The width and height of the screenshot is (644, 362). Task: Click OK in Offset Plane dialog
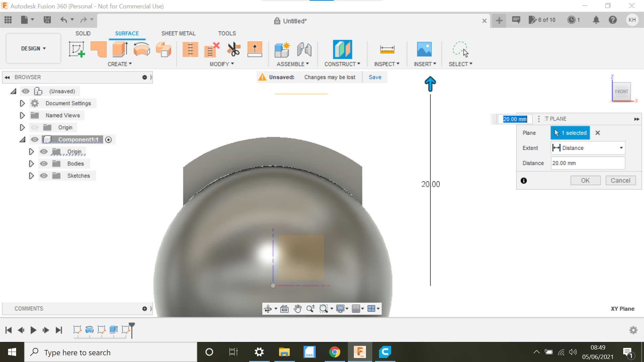tap(585, 180)
